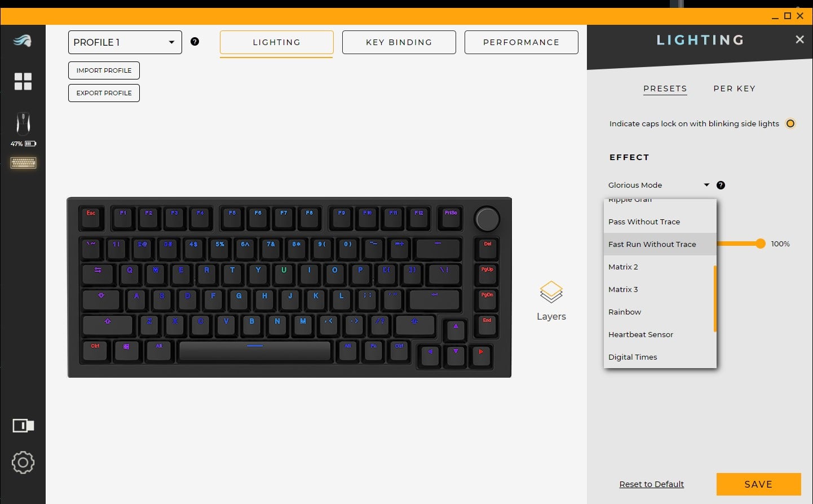Click the rotary knob on the keyboard

[487, 219]
